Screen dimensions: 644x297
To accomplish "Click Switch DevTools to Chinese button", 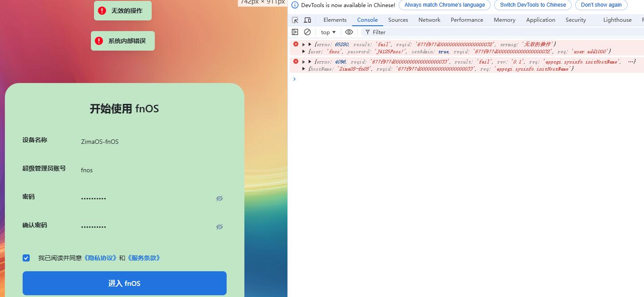I will pos(533,5).
